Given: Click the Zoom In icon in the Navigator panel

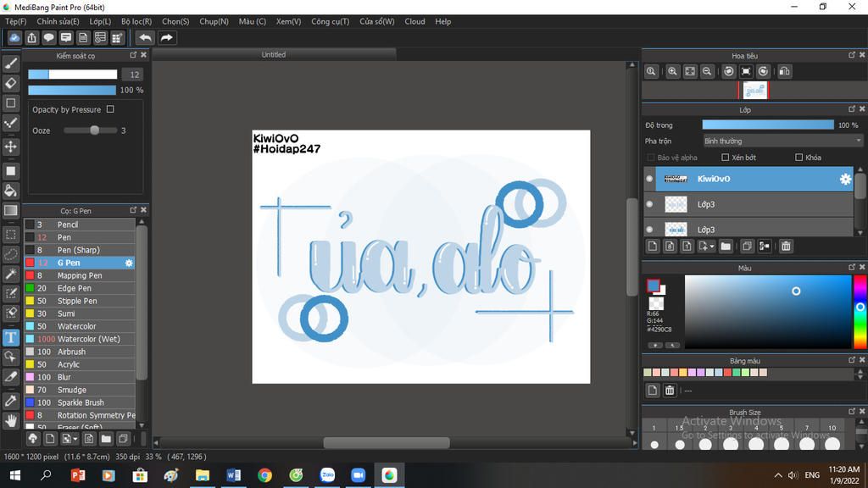Looking at the screenshot, I should 672,71.
